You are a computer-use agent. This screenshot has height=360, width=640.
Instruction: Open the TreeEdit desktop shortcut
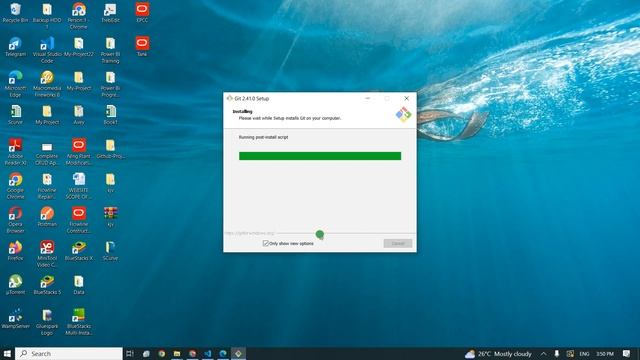click(110, 12)
